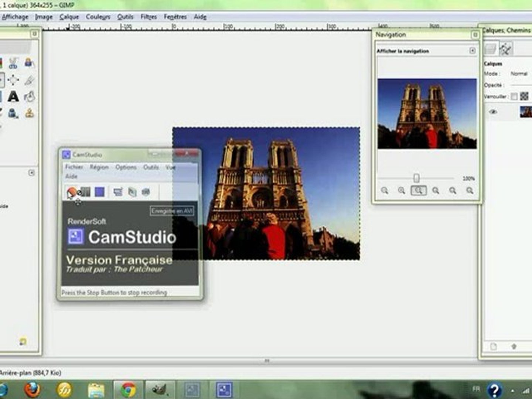Image resolution: width=532 pixels, height=399 pixels.
Task: Click the Navigation preview thumbnail of cathedral
Action: [427, 113]
